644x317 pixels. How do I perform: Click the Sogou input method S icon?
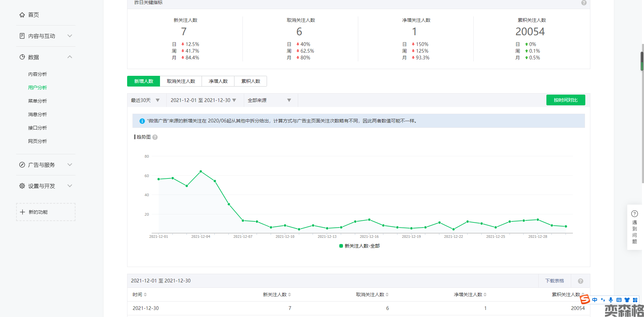(x=585, y=300)
